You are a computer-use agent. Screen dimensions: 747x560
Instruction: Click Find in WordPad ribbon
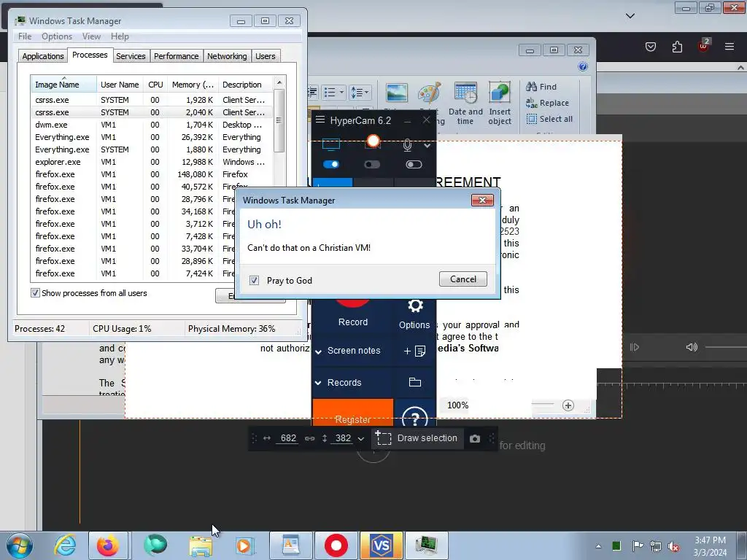point(541,87)
